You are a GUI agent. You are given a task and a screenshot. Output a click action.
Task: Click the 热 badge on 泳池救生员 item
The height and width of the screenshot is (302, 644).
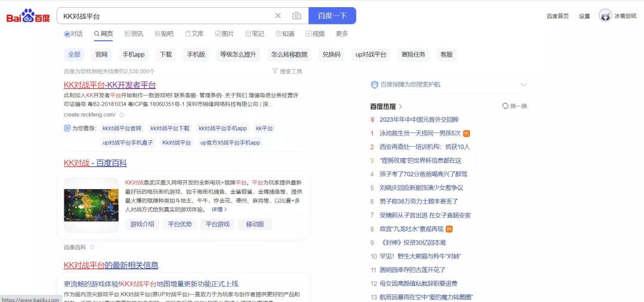(x=466, y=133)
